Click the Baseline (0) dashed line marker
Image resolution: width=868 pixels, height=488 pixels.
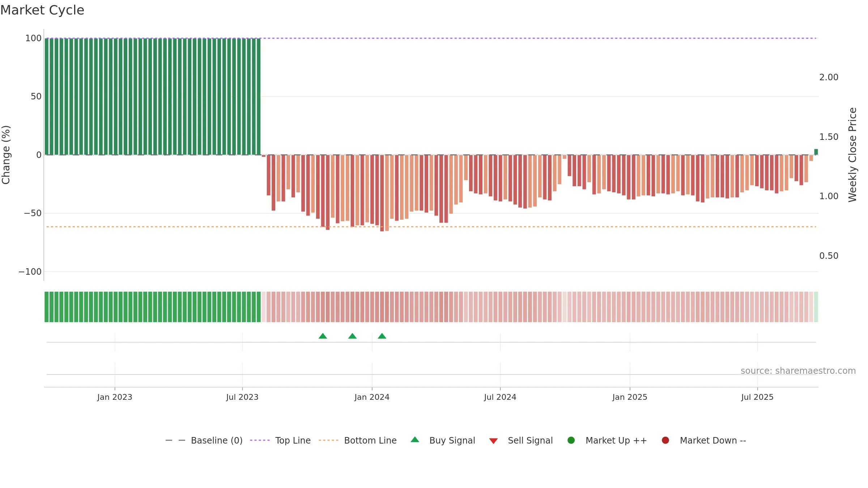[175, 440]
